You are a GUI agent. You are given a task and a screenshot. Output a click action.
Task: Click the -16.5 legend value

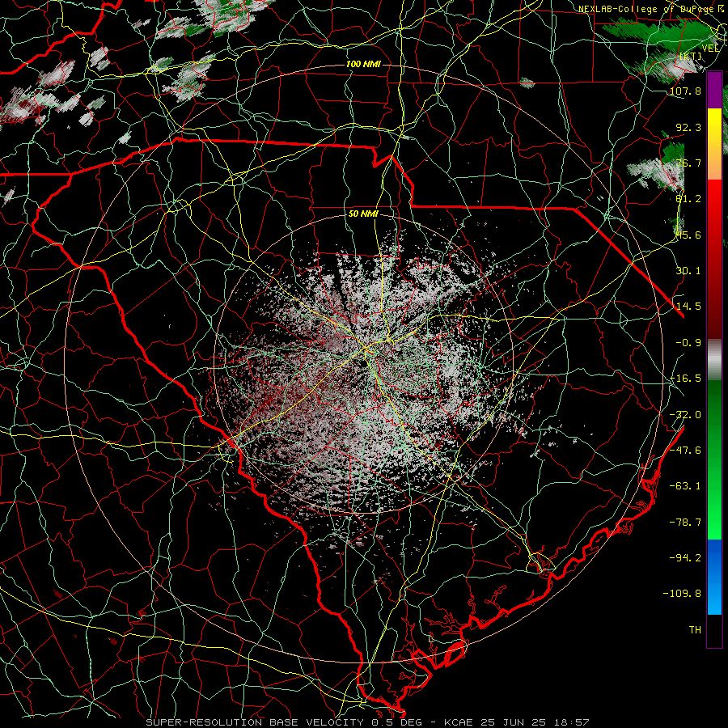point(685,379)
